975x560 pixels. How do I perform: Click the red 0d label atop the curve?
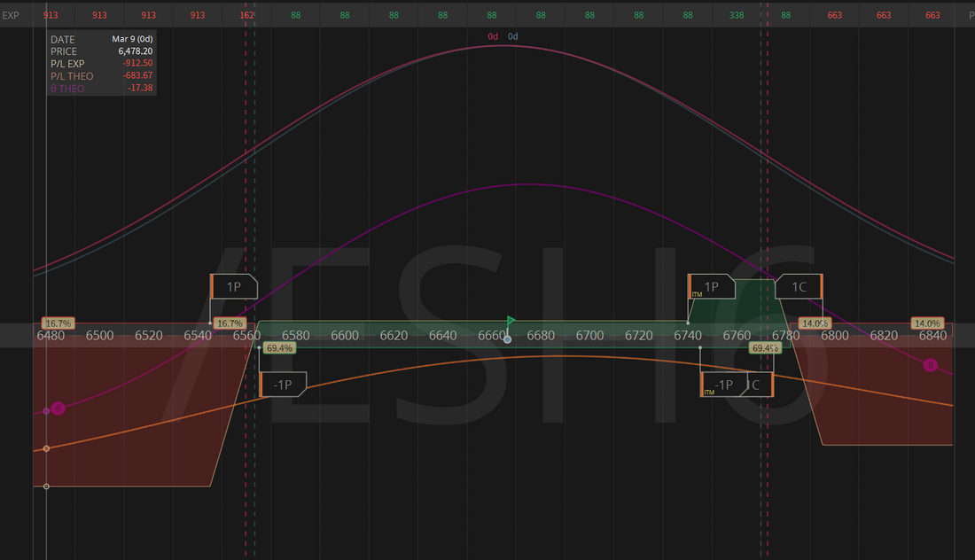coord(493,36)
